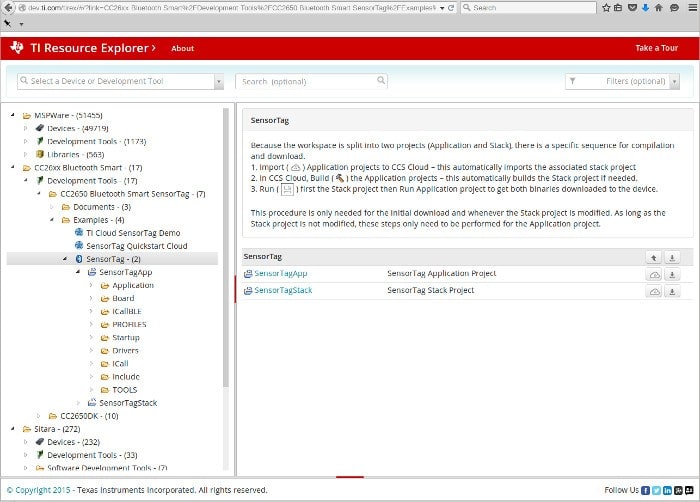
Task: Click the SensorTag Quickstart Cloud icon
Action: 79,245
